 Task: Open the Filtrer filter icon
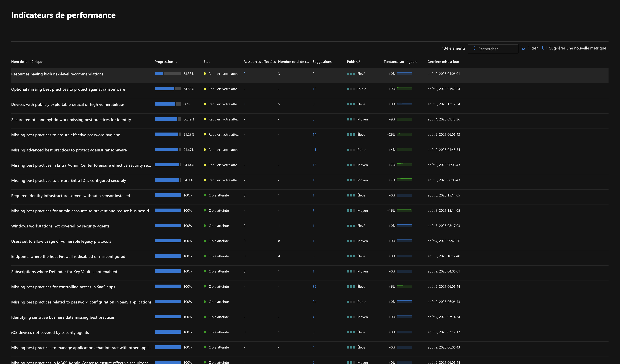coord(523,48)
